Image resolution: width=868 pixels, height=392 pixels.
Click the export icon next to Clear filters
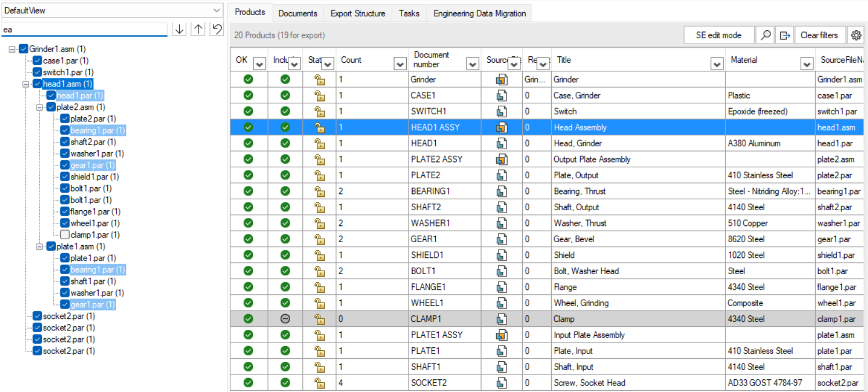[784, 35]
